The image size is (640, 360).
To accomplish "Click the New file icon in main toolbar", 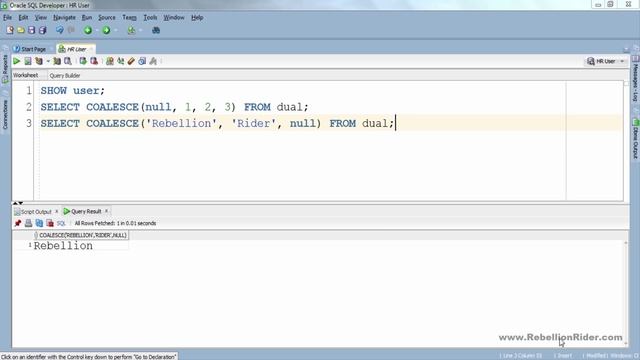I will tap(10, 30).
